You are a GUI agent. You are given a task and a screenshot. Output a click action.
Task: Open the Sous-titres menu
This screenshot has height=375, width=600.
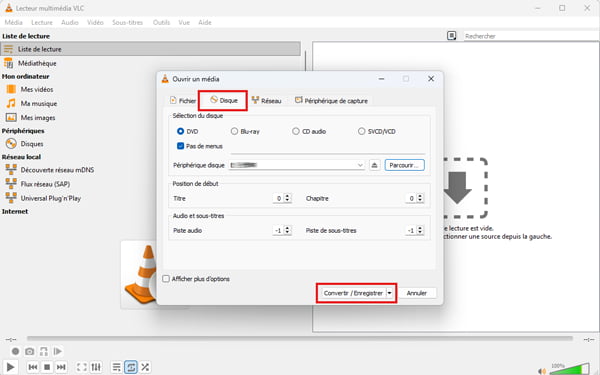(x=127, y=23)
